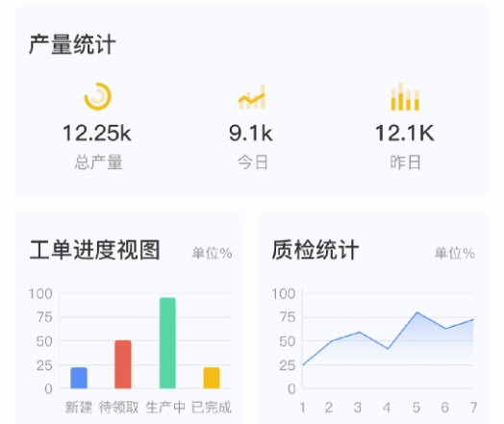Click the 生产中 axis label
504x424 pixels.
point(165,408)
